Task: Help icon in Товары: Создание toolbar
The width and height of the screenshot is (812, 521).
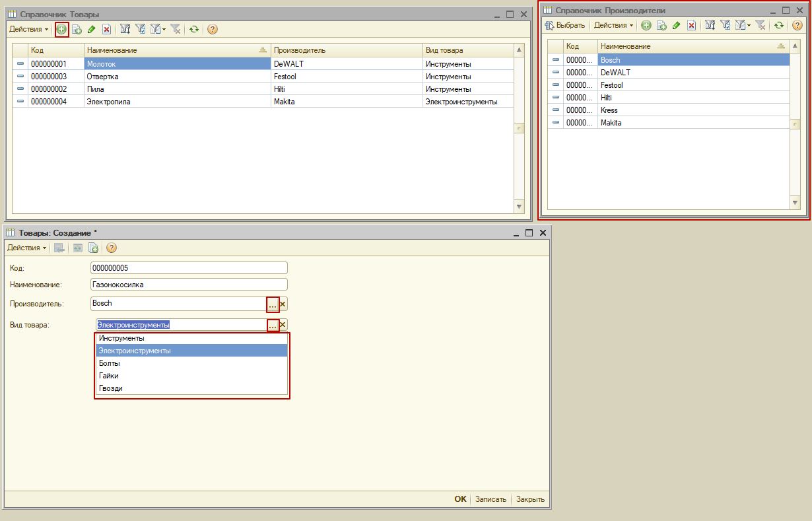Action: tap(112, 248)
